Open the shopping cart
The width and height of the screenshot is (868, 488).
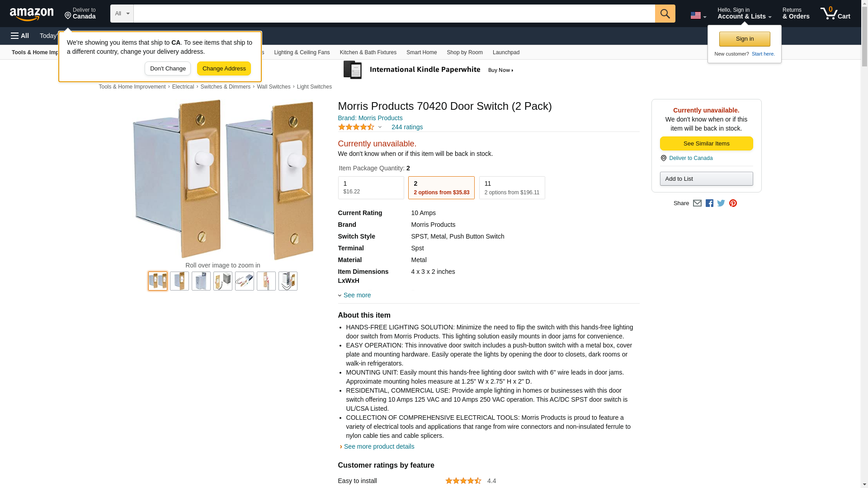(x=835, y=14)
